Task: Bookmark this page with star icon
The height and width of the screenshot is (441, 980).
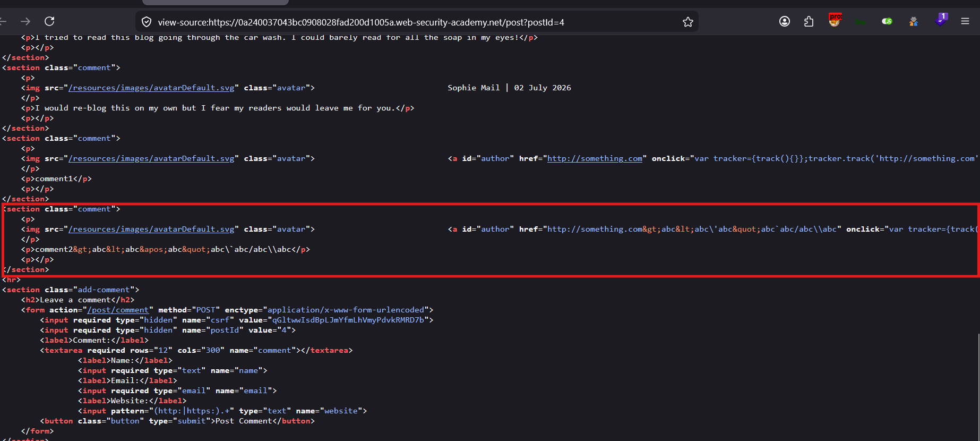Action: (688, 22)
